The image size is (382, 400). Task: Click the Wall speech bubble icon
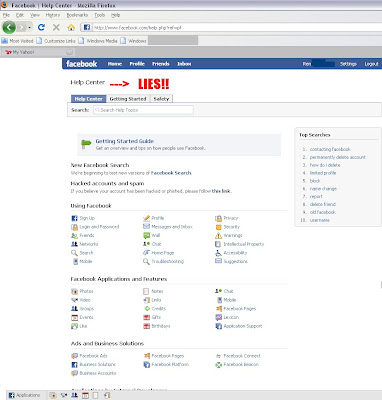tap(146, 235)
